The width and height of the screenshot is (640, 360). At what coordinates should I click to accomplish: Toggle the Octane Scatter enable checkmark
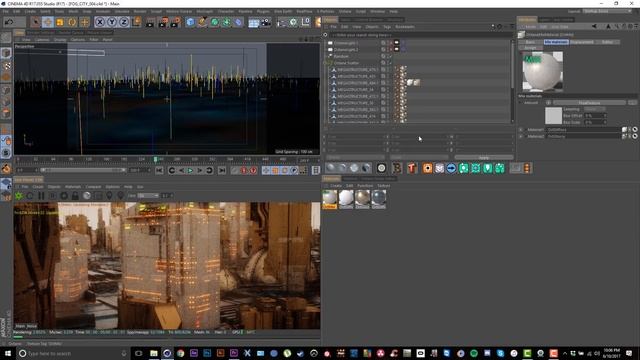click(x=390, y=63)
